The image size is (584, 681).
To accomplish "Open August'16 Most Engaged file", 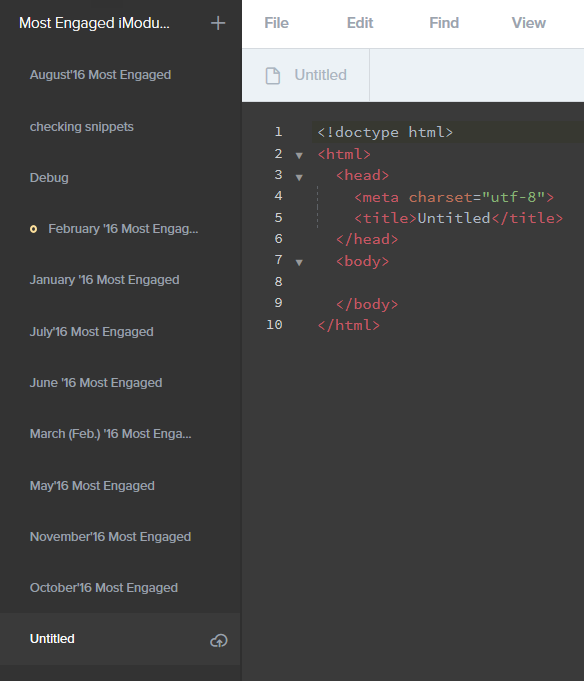I will 100,75.
